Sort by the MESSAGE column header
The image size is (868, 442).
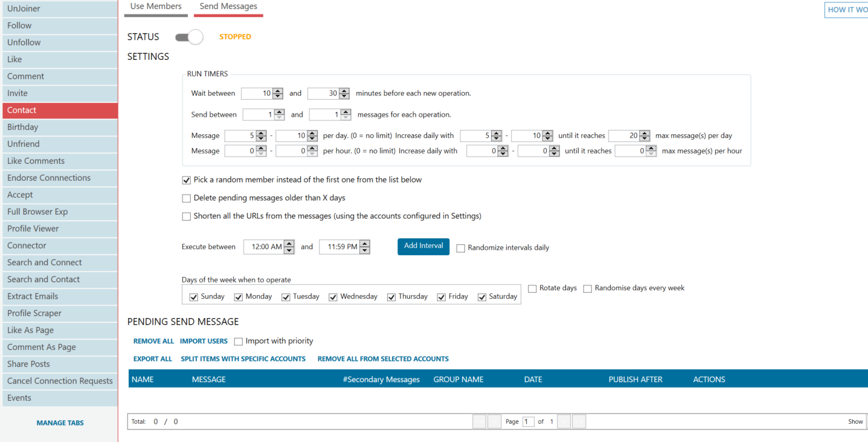coord(209,380)
